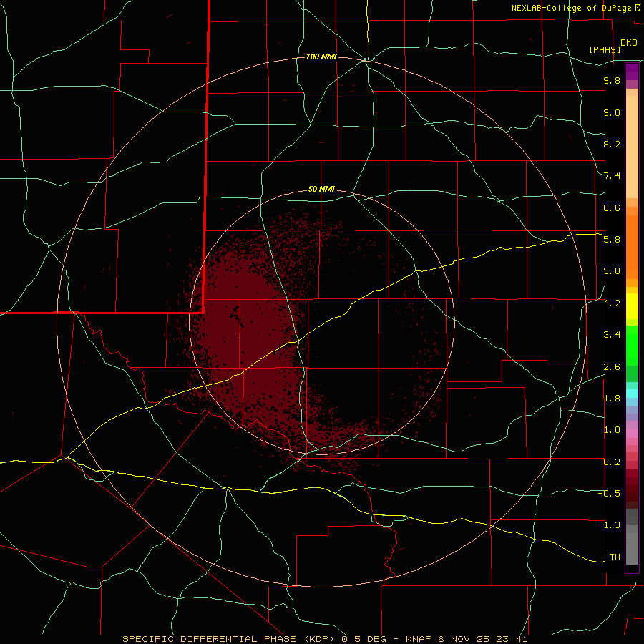Click the 7.4 scale value
The width and height of the screenshot is (644, 644).
[x=612, y=176]
